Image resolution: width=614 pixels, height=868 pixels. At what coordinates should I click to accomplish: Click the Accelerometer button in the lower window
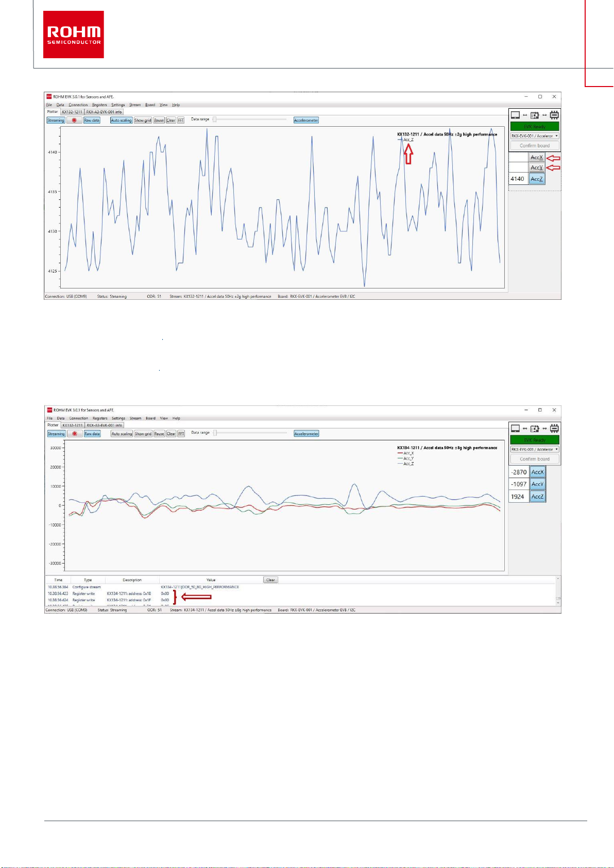306,434
